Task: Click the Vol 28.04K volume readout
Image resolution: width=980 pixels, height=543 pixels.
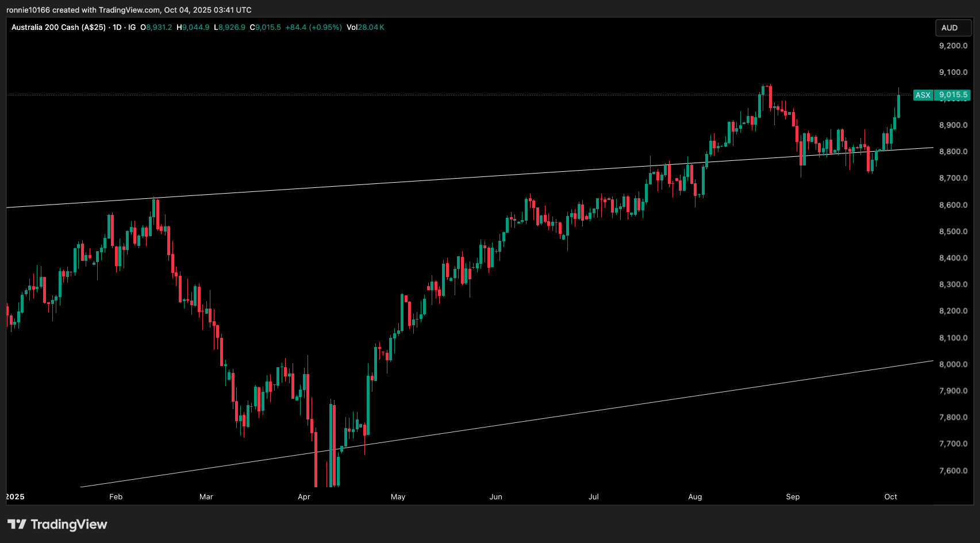Action: click(x=366, y=28)
